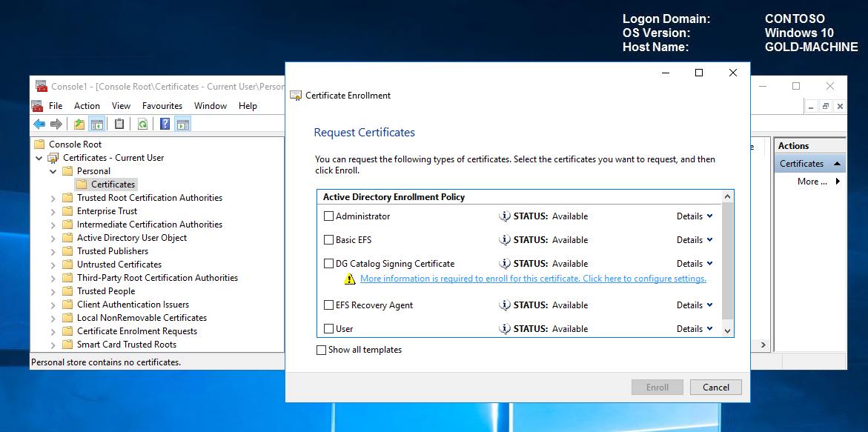
Task: Open the File menu
Action: coord(56,106)
